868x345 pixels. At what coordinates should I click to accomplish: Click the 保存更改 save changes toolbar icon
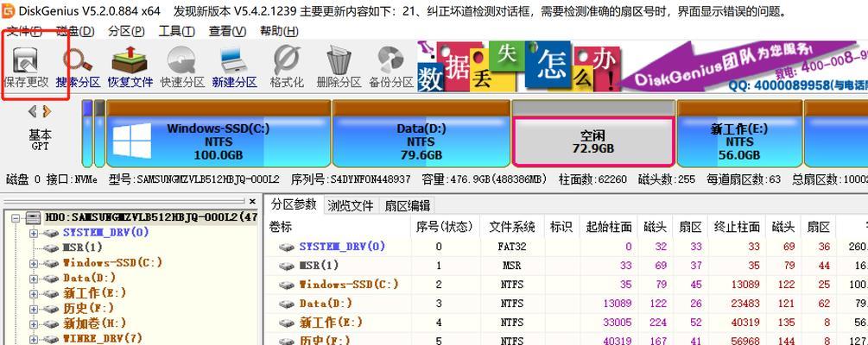[25, 67]
